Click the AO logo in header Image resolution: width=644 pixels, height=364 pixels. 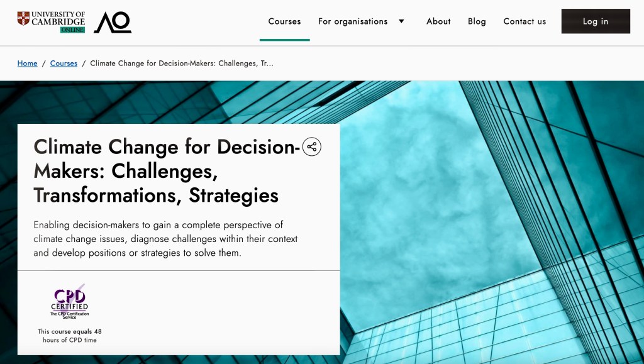pyautogui.click(x=113, y=22)
